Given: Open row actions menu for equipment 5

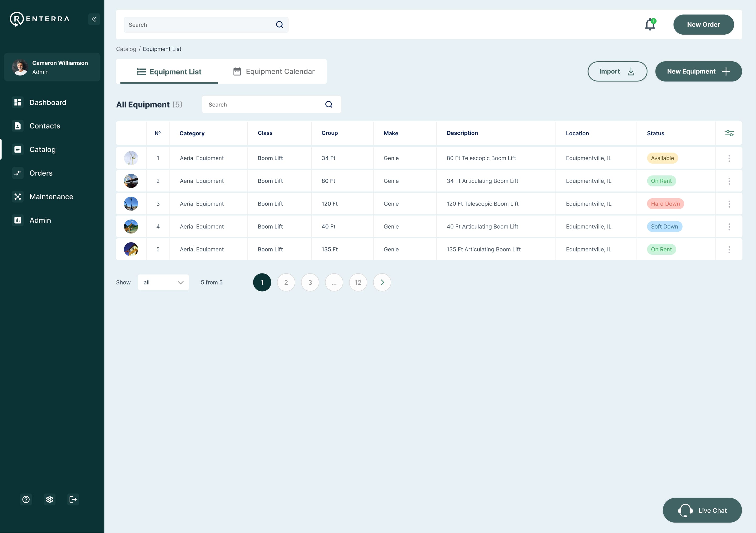Looking at the screenshot, I should (729, 249).
